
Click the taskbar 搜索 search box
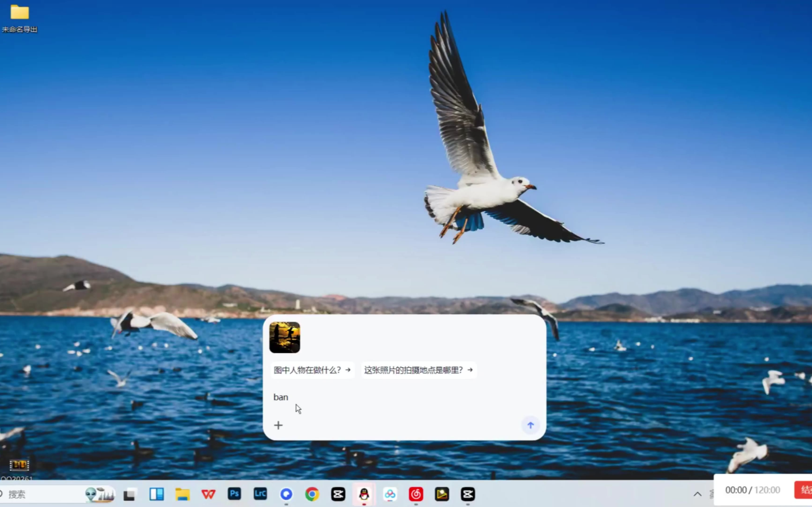pos(41,494)
